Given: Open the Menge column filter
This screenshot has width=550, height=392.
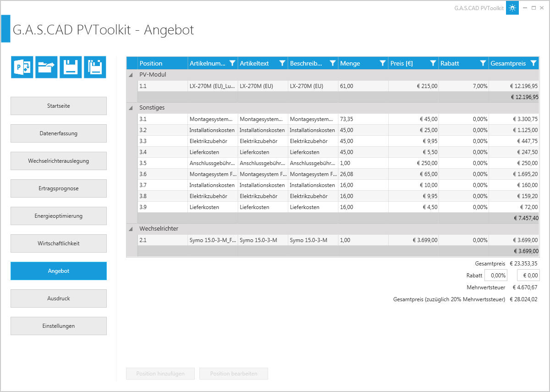Looking at the screenshot, I should click(383, 63).
